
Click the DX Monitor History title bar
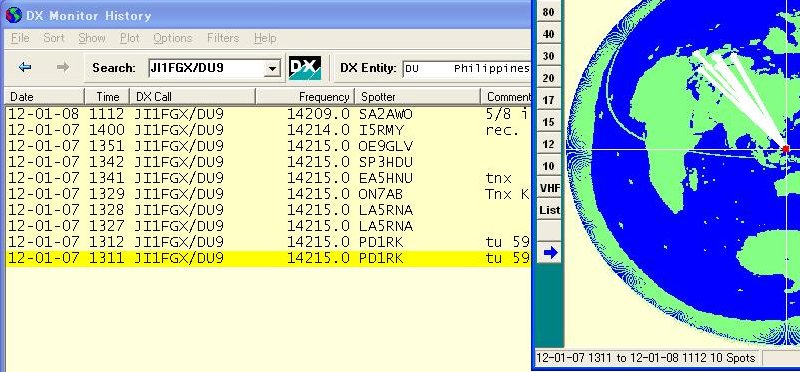point(265,15)
